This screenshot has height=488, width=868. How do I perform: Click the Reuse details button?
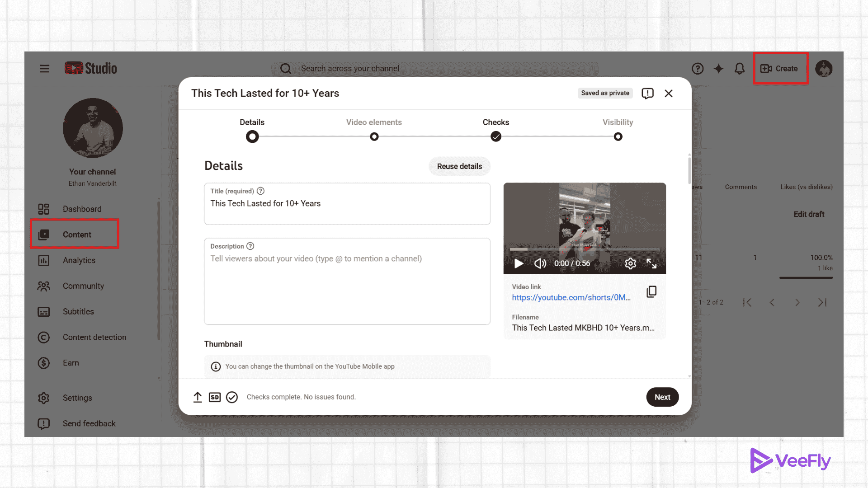tap(459, 166)
